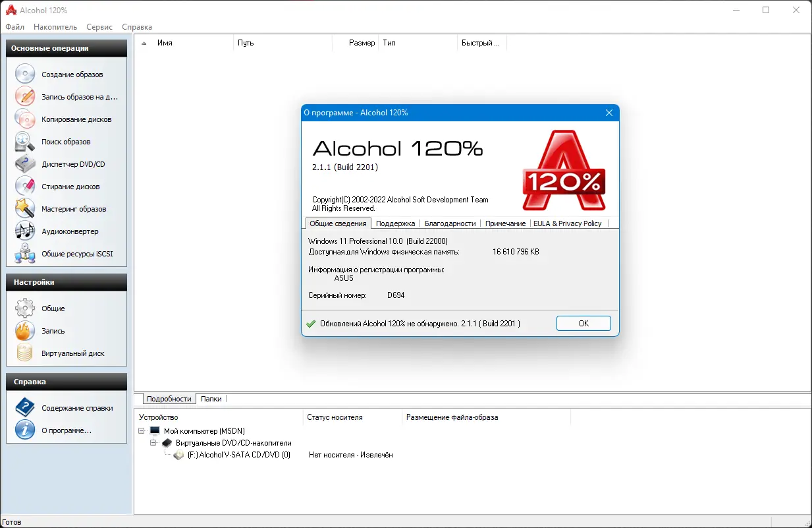Select the (F:) Alcohol V-SATA CD/DVD row
Viewport: 812px width, 528px height.
point(238,455)
